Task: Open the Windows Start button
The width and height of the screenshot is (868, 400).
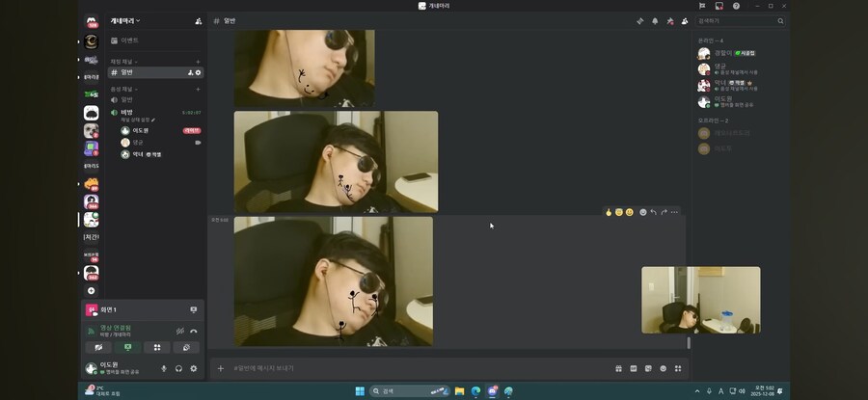Action: point(360,391)
